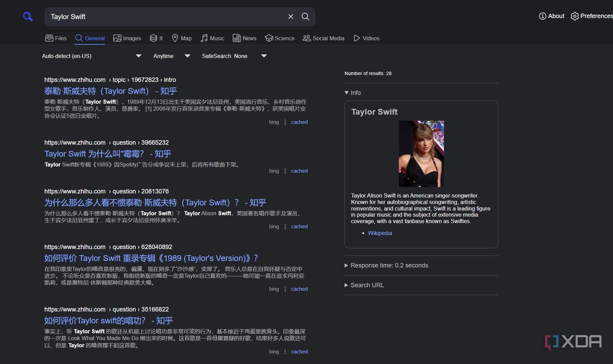Switch to the Map category

point(182,38)
